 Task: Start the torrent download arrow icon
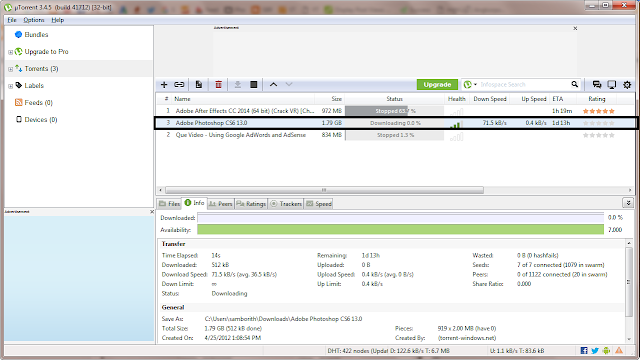tap(238, 84)
